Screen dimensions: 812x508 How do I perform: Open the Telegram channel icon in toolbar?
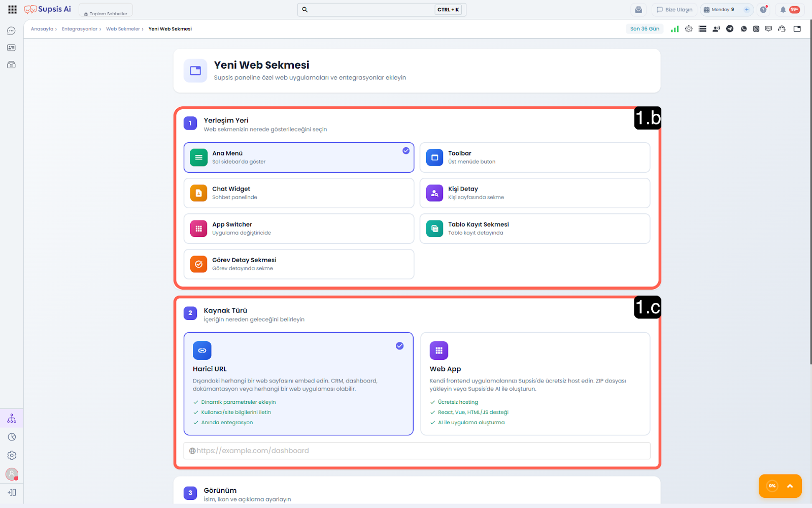(x=730, y=29)
